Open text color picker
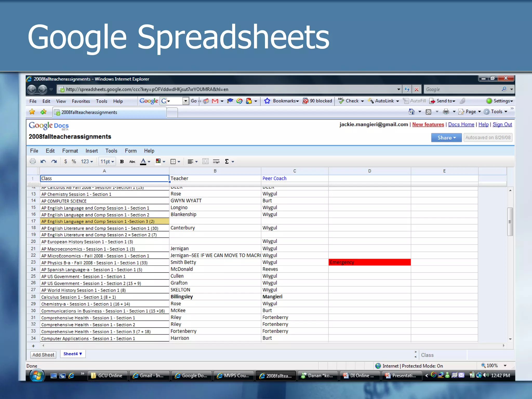Screen dimensions: 532x399 [x=145, y=162]
